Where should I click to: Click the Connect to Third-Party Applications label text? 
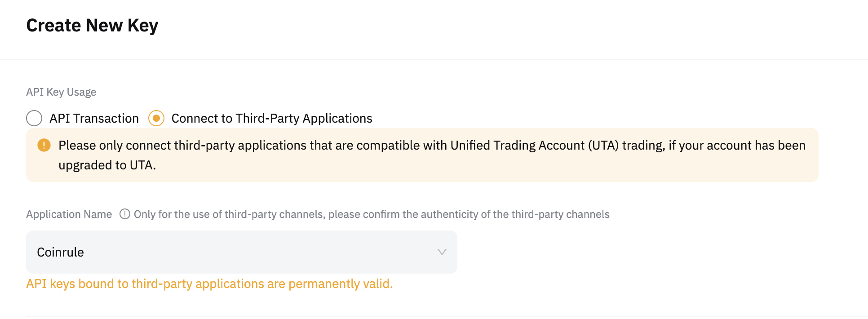tap(271, 118)
